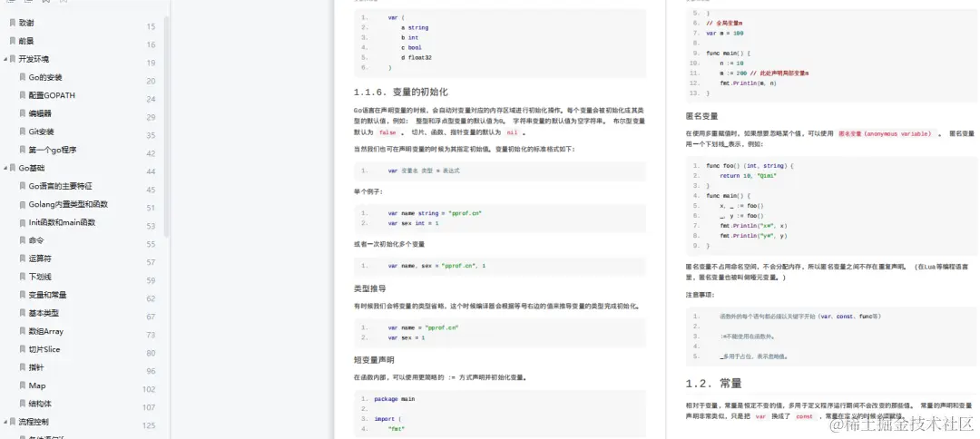980x439 pixels.
Task: Click the bookmark icon beside 结构体
Action: click(x=23, y=404)
